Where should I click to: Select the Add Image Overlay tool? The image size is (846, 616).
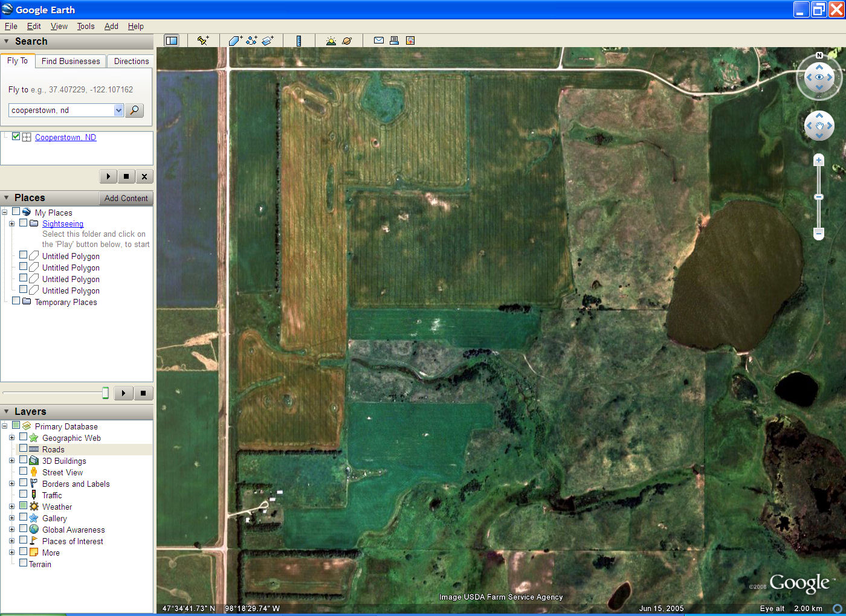(x=268, y=40)
